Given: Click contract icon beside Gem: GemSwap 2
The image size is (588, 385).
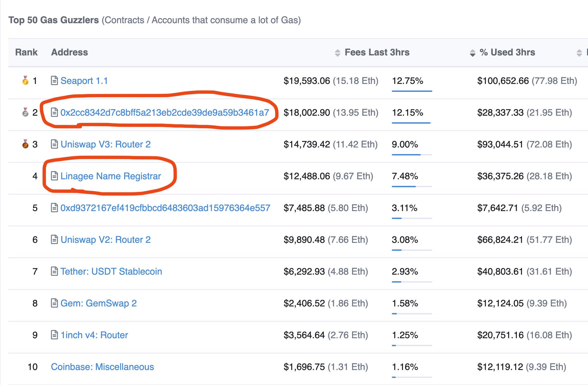Looking at the screenshot, I should tap(54, 303).
